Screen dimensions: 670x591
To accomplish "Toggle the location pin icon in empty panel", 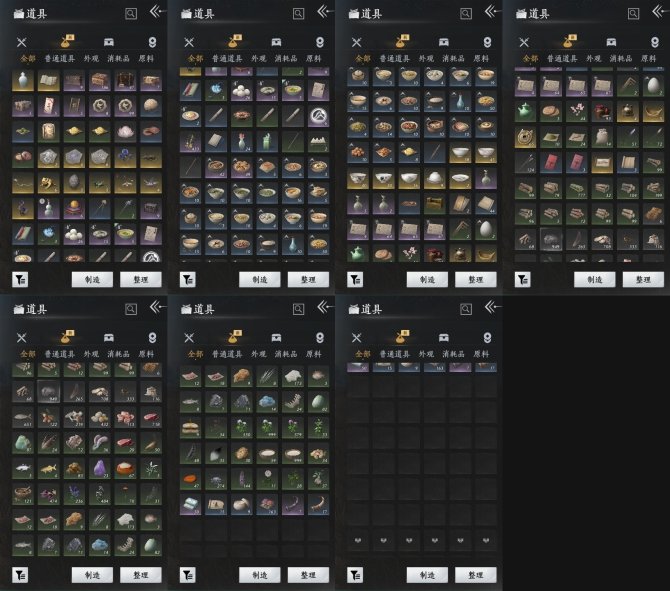I will pos(487,338).
